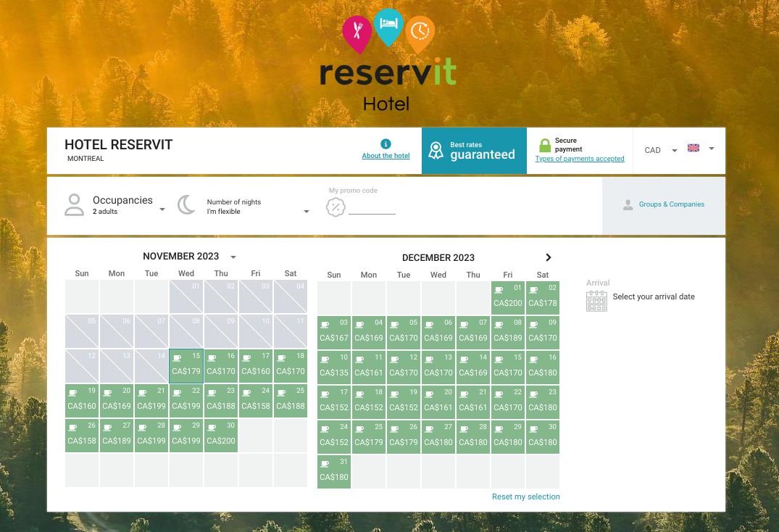This screenshot has width=779, height=532.
Task: Open the November 2023 month selector
Action: point(233,257)
